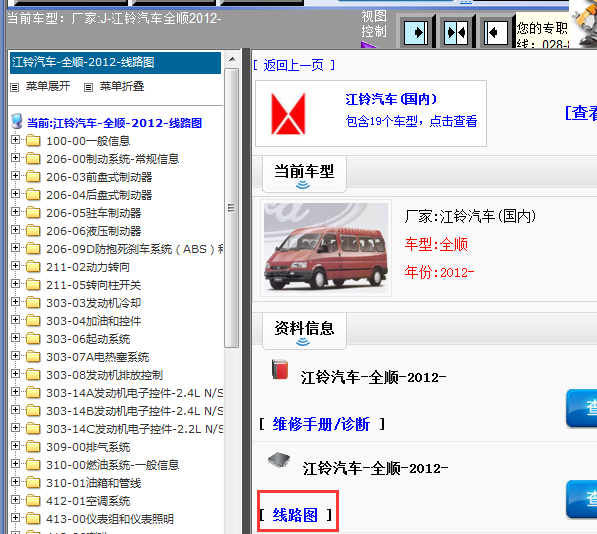
Task: Click the red JMC brand logo
Action: click(288, 113)
